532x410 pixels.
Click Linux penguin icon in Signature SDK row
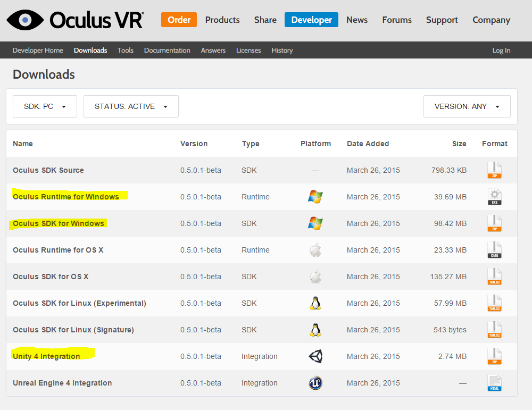tap(315, 330)
